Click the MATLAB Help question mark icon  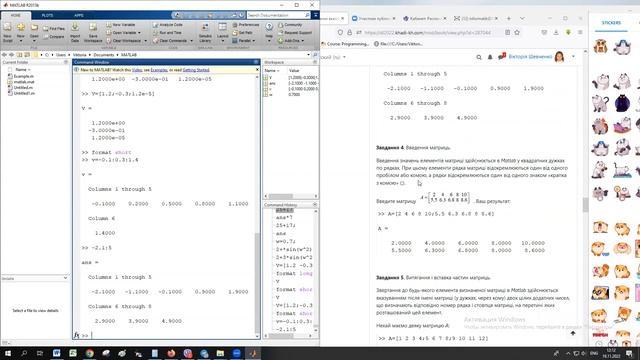click(x=269, y=27)
